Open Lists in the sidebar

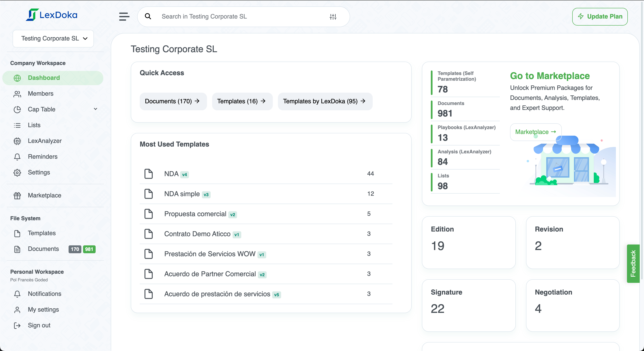(34, 125)
